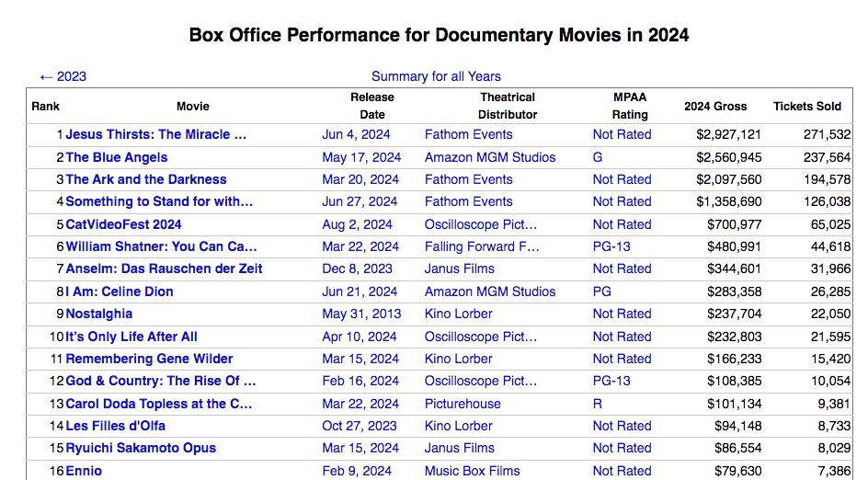Select CatVideoFest 2024 movie link
The width and height of the screenshot is (868, 480).
tap(123, 224)
